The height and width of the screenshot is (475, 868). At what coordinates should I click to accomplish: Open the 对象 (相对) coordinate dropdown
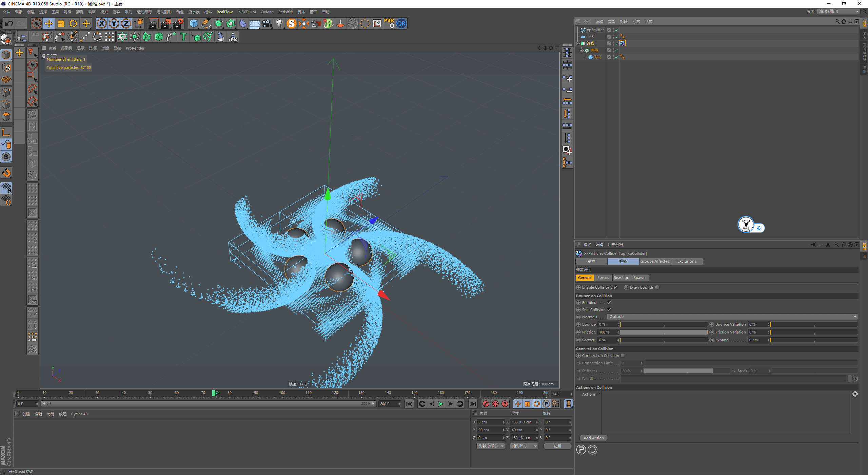491,446
